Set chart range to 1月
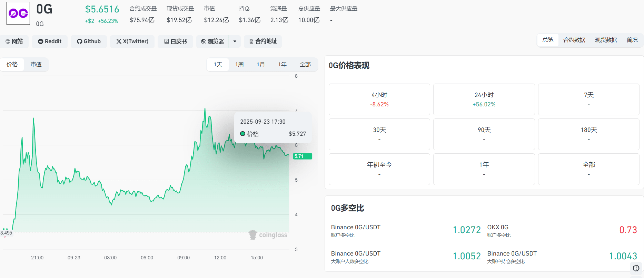Image resolution: width=644 pixels, height=278 pixels. (261, 65)
